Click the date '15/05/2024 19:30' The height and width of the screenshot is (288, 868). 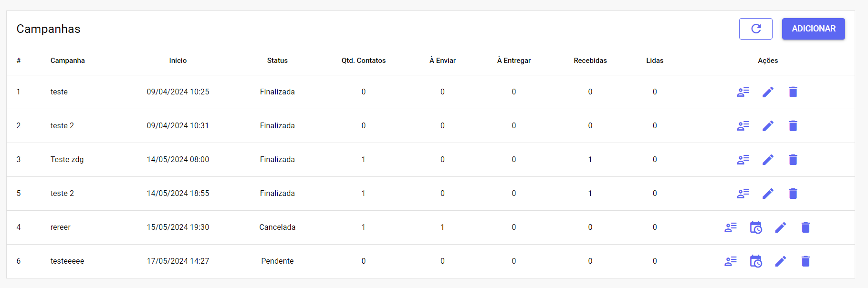point(178,227)
